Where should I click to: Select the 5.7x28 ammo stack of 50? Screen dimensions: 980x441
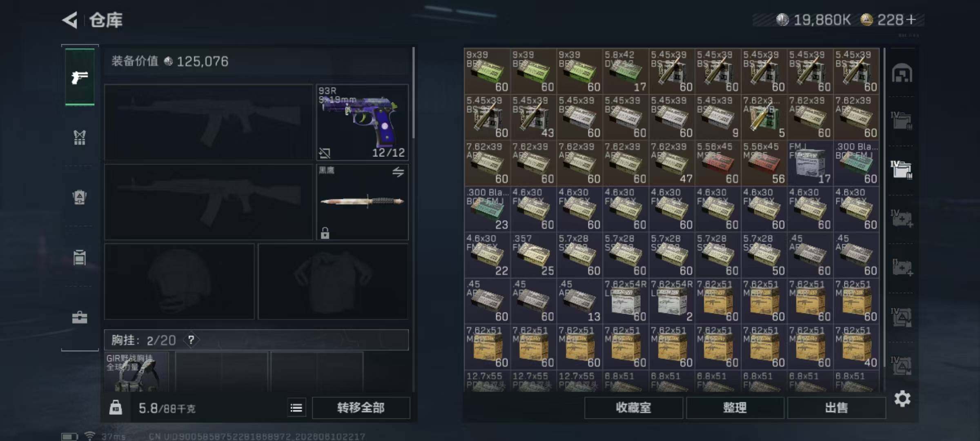point(764,255)
